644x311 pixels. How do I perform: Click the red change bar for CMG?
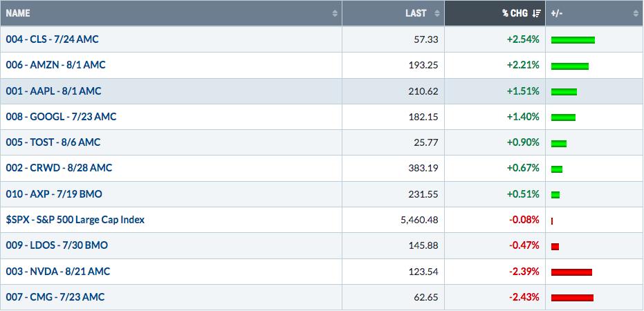572,298
